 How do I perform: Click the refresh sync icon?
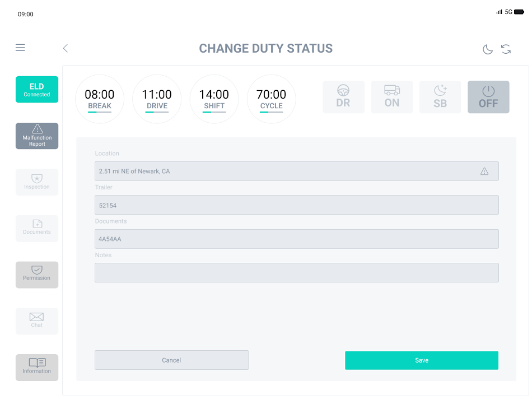click(x=506, y=49)
